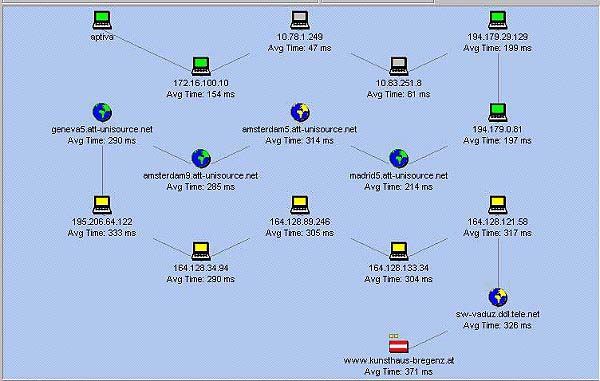The width and height of the screenshot is (600, 381).
Task: Click the 10.78.1.249 gray computer icon
Action: 300,20
